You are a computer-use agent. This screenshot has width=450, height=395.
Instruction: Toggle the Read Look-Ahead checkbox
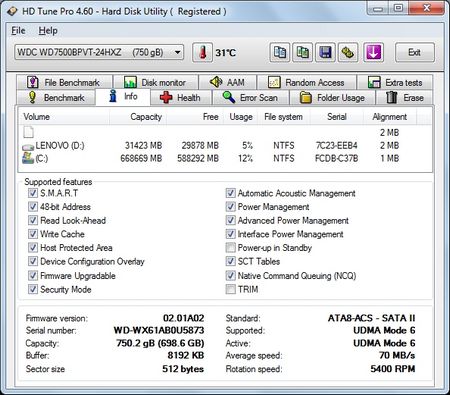[x=33, y=220]
